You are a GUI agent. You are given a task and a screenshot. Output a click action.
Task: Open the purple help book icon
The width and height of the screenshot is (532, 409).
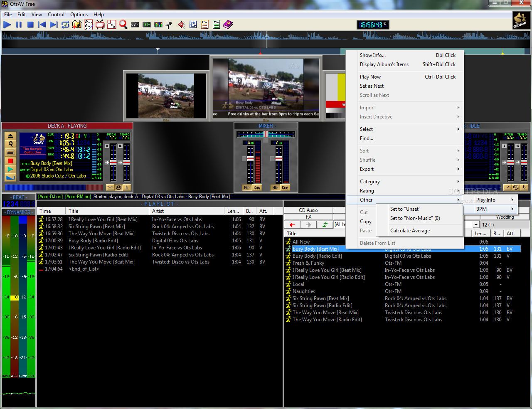point(228,25)
